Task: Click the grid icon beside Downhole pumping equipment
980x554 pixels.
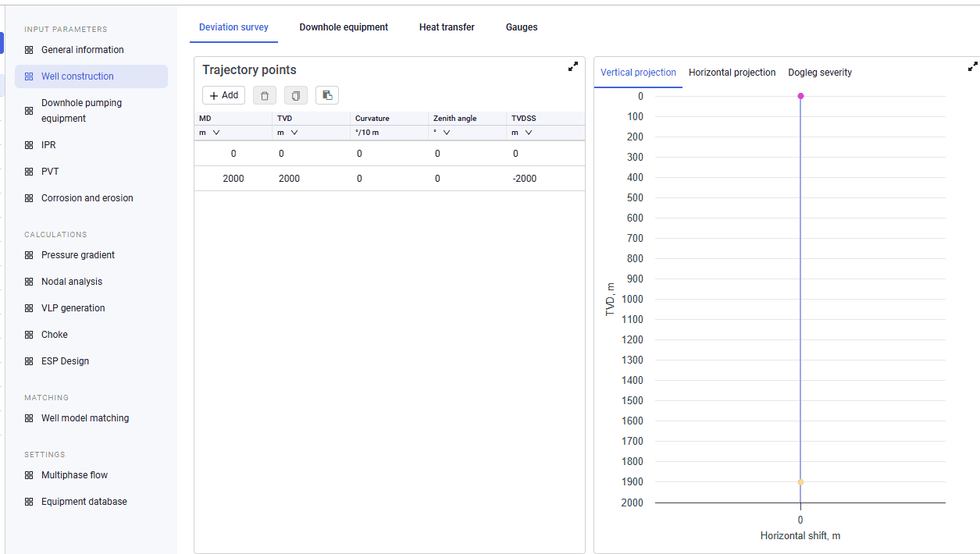Action: 29,111
